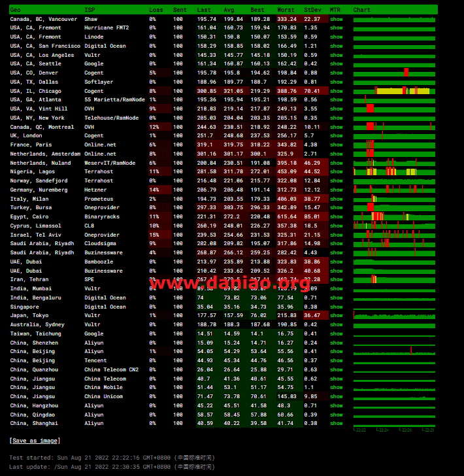
Task: Click the Avg column header
Action: click(229, 10)
